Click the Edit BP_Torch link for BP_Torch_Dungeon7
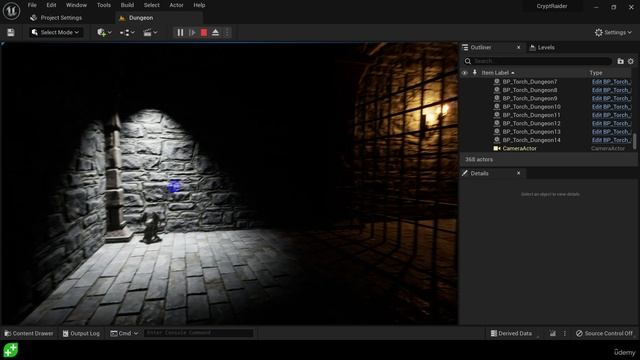640x360 pixels. [611, 82]
